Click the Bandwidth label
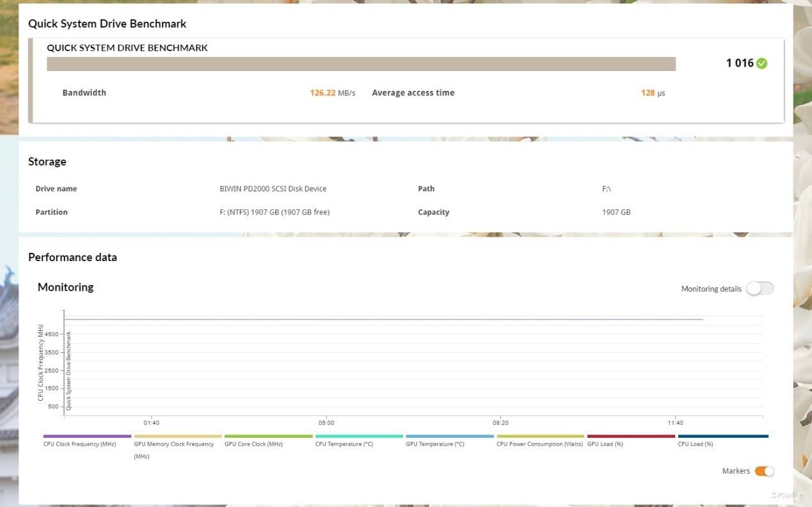Image resolution: width=812 pixels, height=507 pixels. coord(84,93)
